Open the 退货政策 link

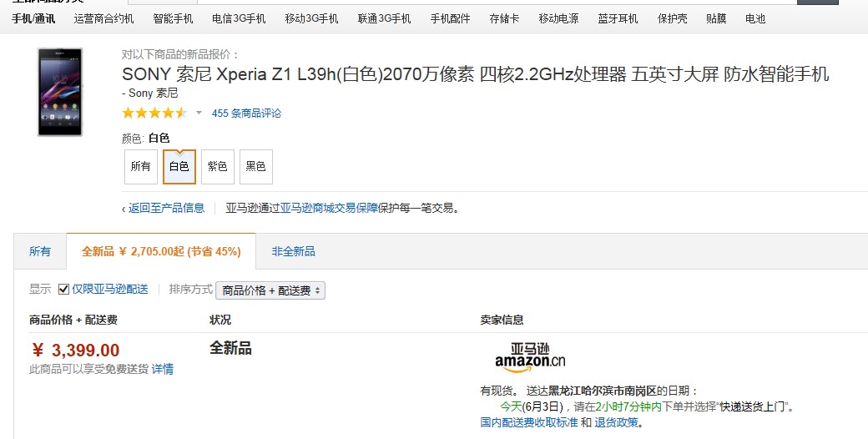[617, 422]
